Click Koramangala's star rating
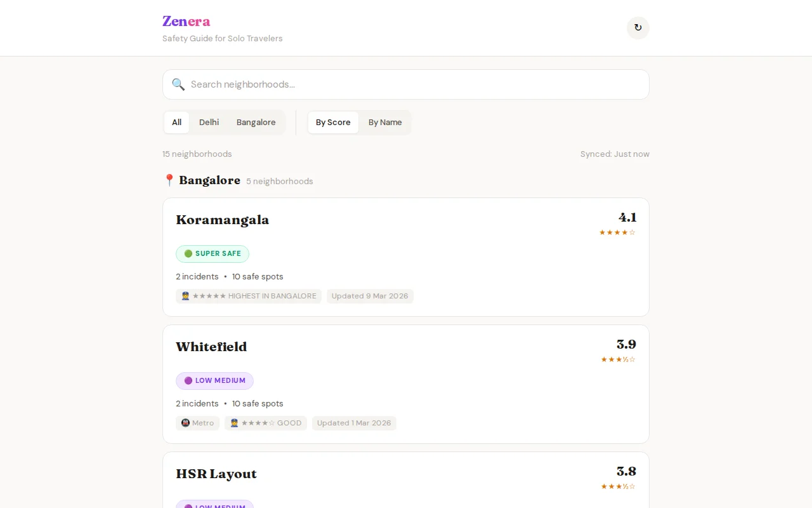The height and width of the screenshot is (508, 812). (617, 232)
